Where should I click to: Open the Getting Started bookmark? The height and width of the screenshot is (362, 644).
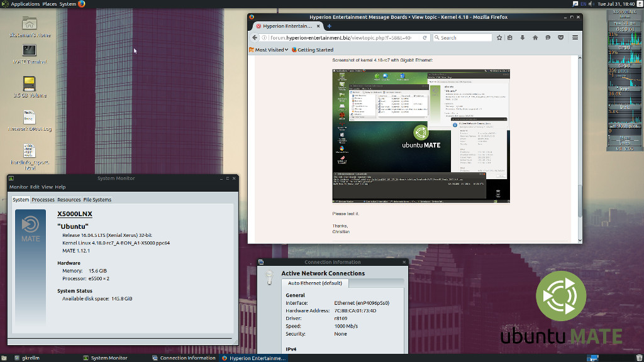pos(312,50)
